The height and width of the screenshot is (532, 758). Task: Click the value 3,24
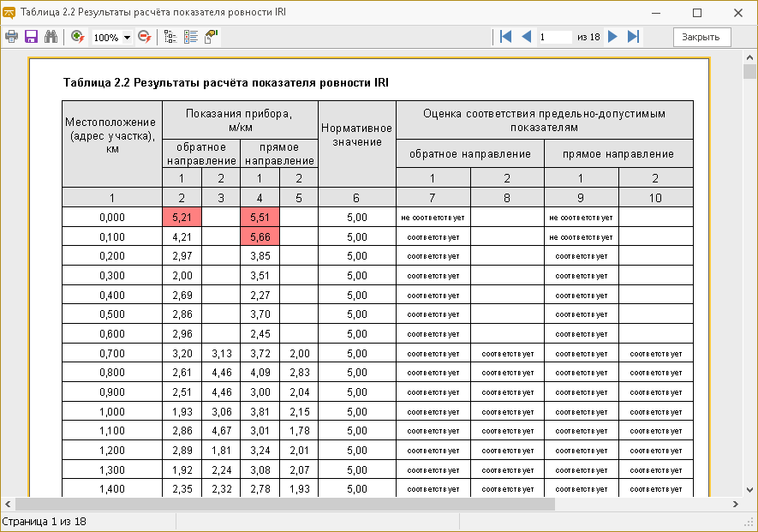click(x=260, y=451)
